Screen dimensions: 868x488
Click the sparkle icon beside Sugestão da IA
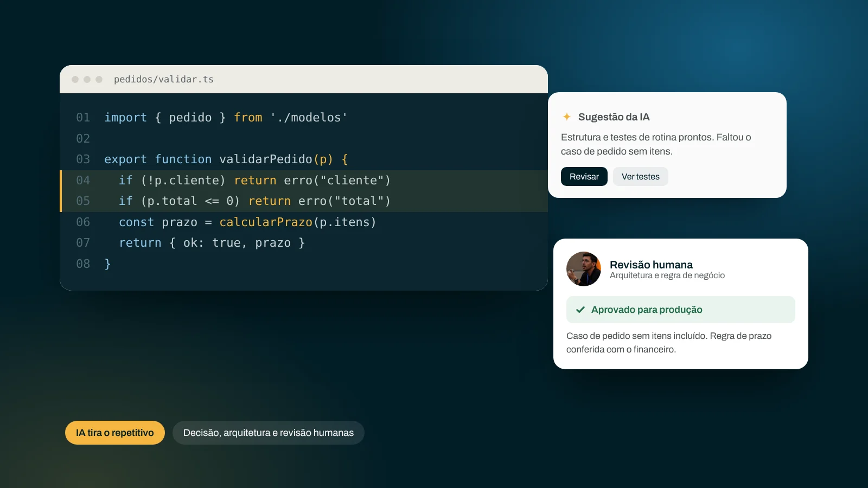click(567, 117)
